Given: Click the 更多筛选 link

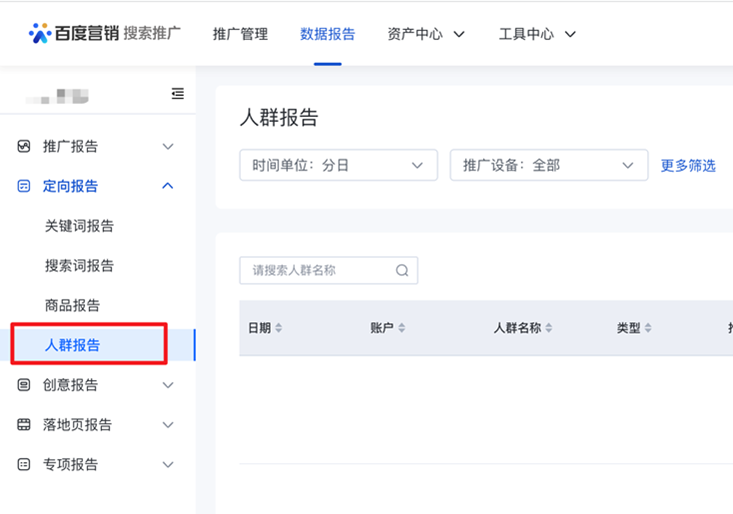Looking at the screenshot, I should coord(688,166).
